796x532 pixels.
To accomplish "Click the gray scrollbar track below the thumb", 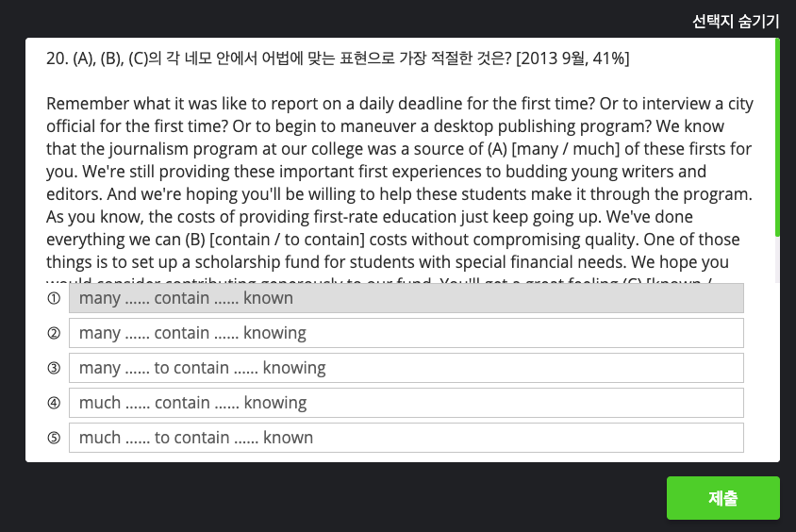I will click(776, 259).
